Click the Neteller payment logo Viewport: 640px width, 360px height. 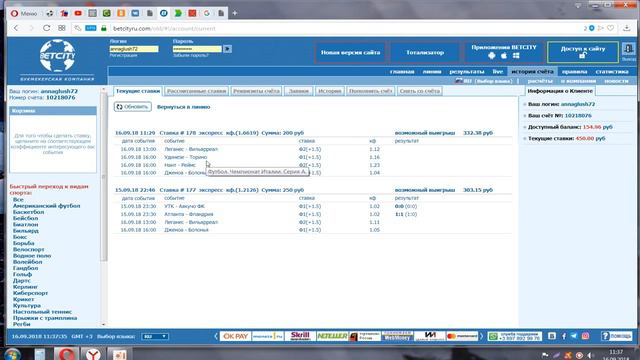(x=332, y=336)
